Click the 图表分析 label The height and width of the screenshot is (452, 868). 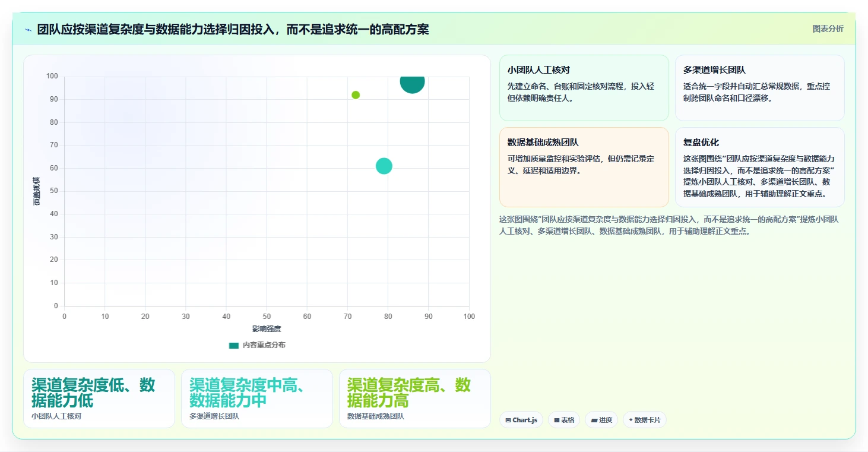(828, 29)
